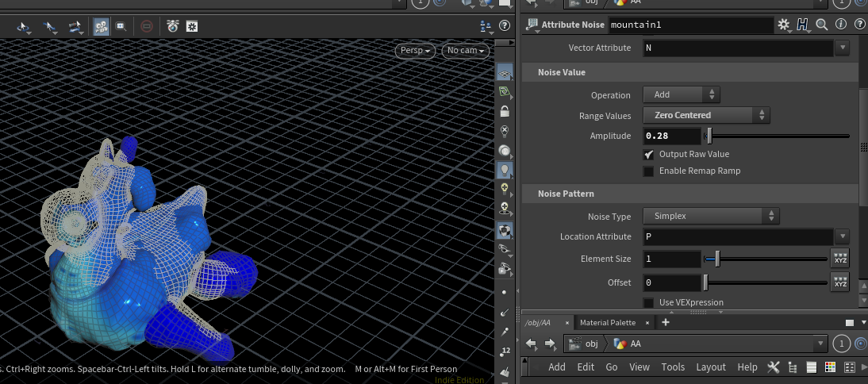This screenshot has height=384, width=868.
Task: Toggle the headlight bulb with x icon
Action: click(x=505, y=131)
